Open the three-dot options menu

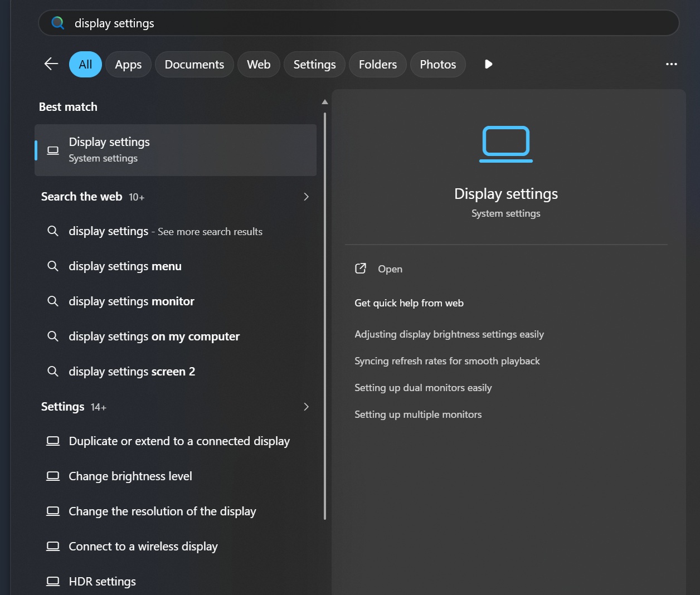[672, 64]
